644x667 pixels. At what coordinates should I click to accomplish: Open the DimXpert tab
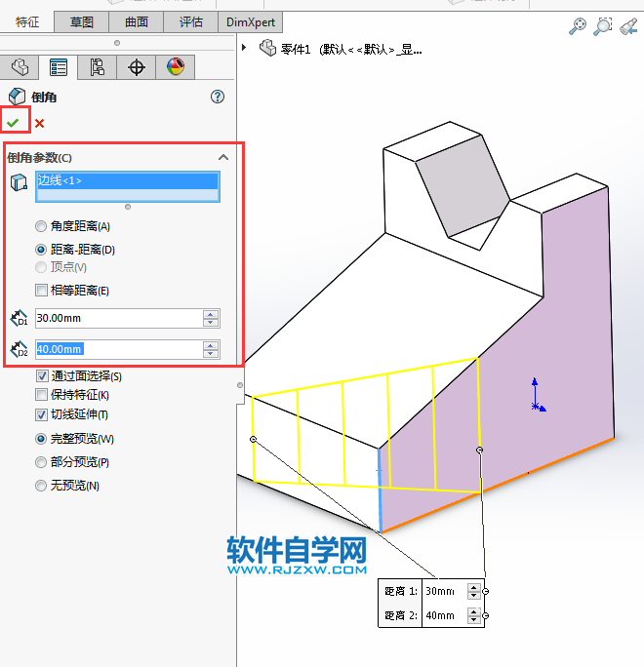pos(250,22)
